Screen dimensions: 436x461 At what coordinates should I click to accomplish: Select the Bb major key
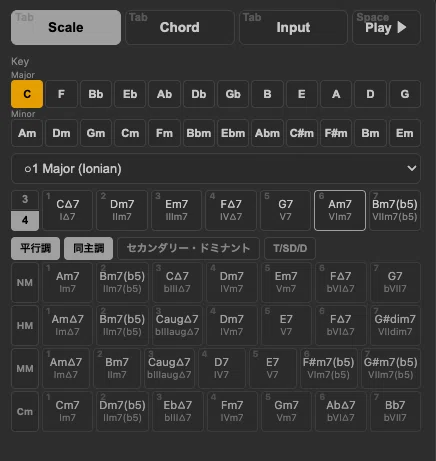(96, 94)
